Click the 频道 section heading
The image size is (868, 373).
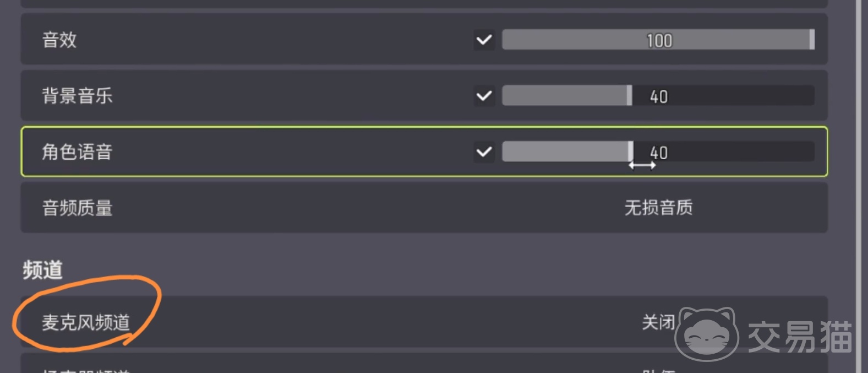pos(43,270)
